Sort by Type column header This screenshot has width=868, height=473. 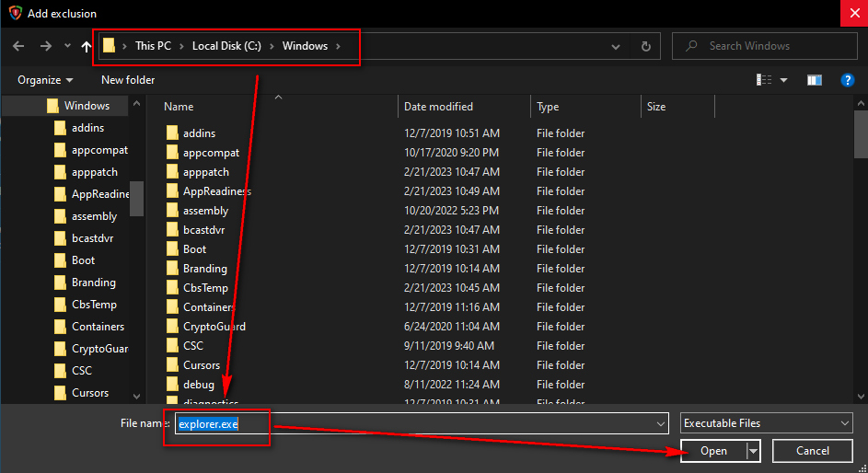coord(548,107)
